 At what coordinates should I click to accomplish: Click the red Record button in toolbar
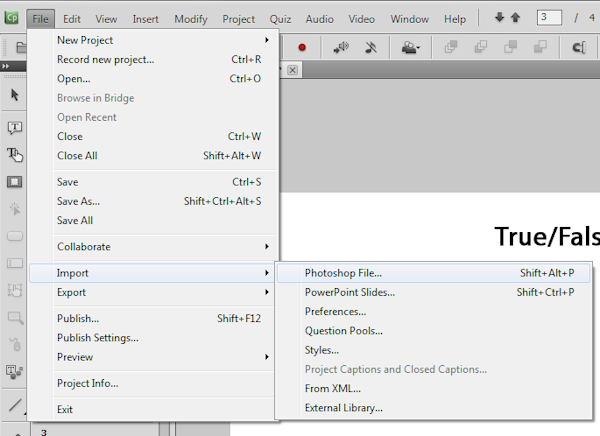(x=301, y=47)
